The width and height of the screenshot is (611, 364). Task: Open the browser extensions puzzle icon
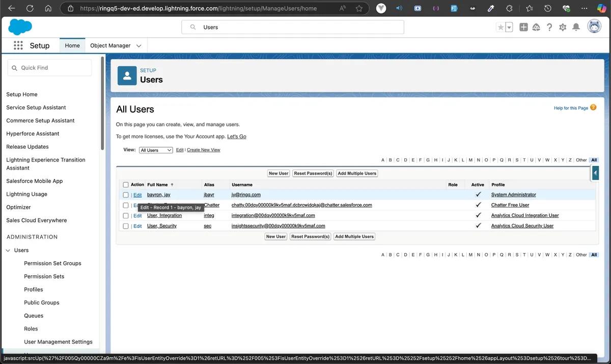pos(509,8)
